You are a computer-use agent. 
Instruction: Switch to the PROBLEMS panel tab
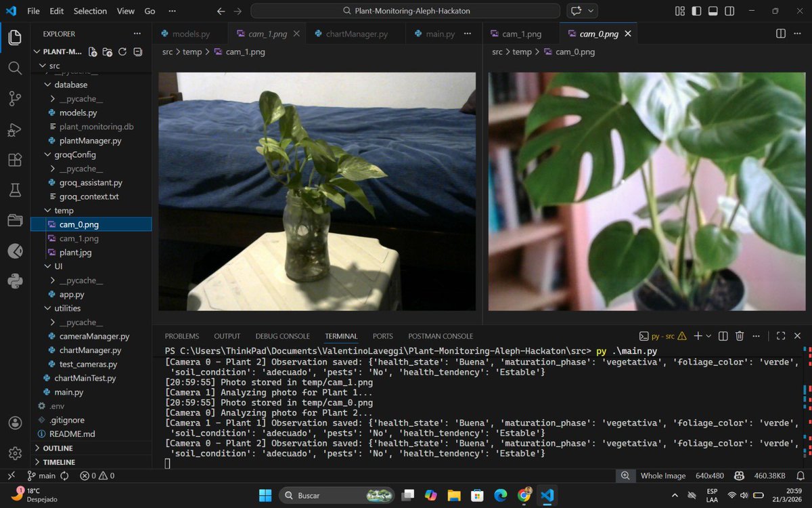click(x=182, y=336)
